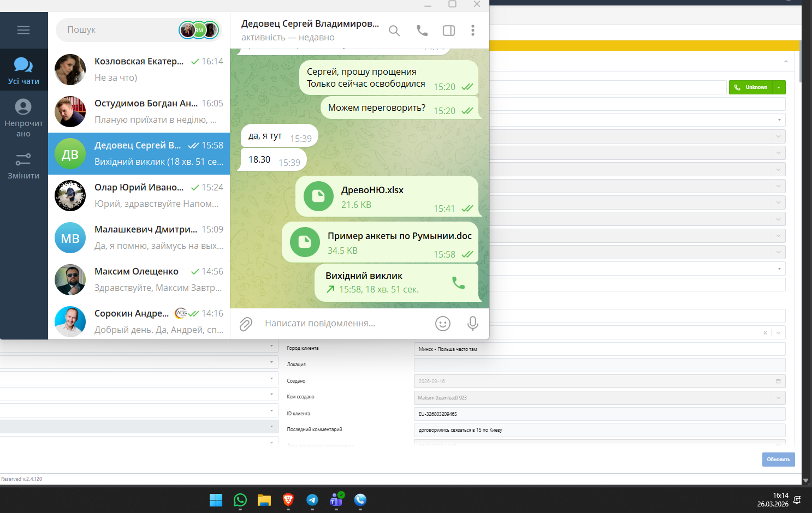Open Microsoft Teams from the taskbar
Screen dimensions: 812x513
[336, 500]
